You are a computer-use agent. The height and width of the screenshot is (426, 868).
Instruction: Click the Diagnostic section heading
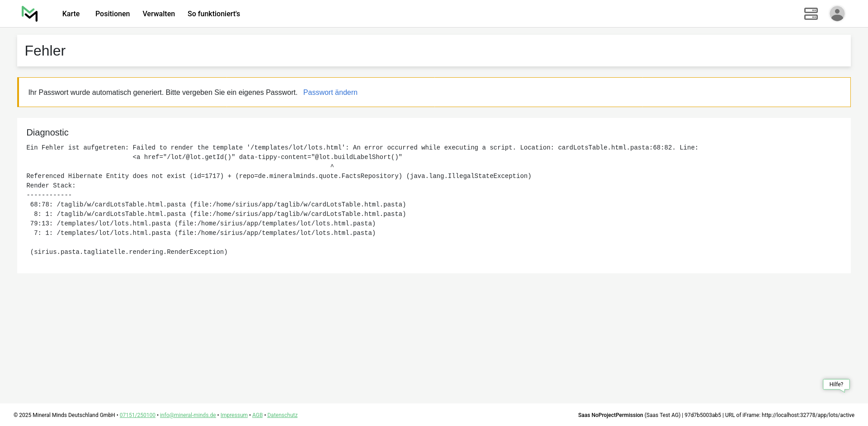47,133
